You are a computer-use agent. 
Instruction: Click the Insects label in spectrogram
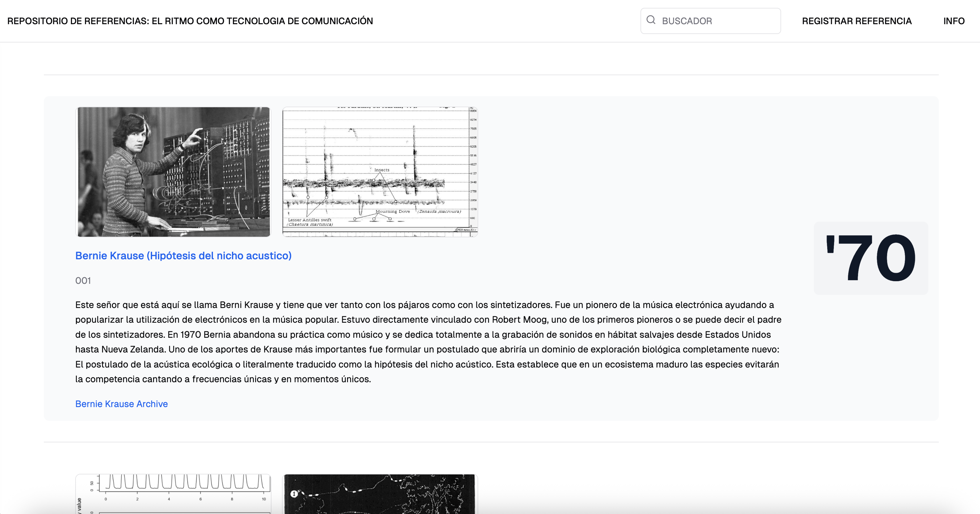(382, 170)
